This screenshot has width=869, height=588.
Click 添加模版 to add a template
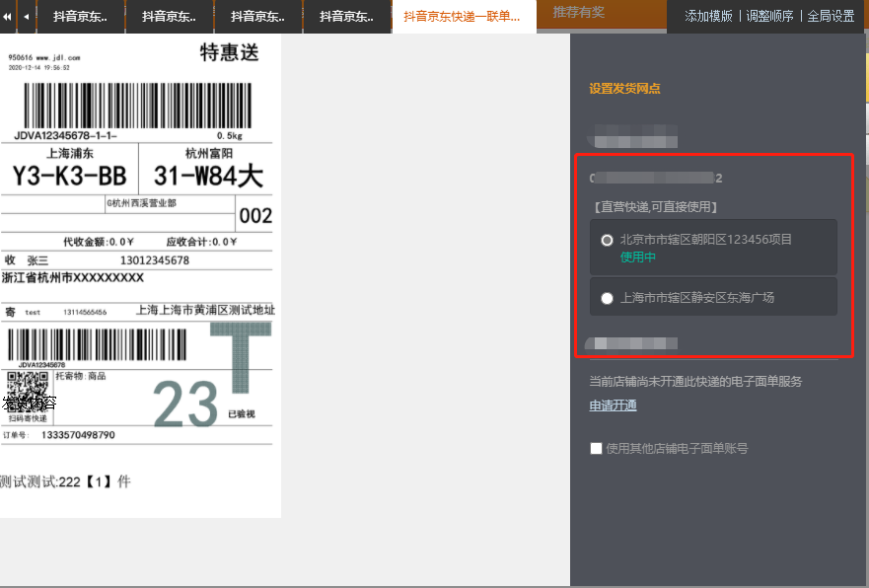pos(708,16)
